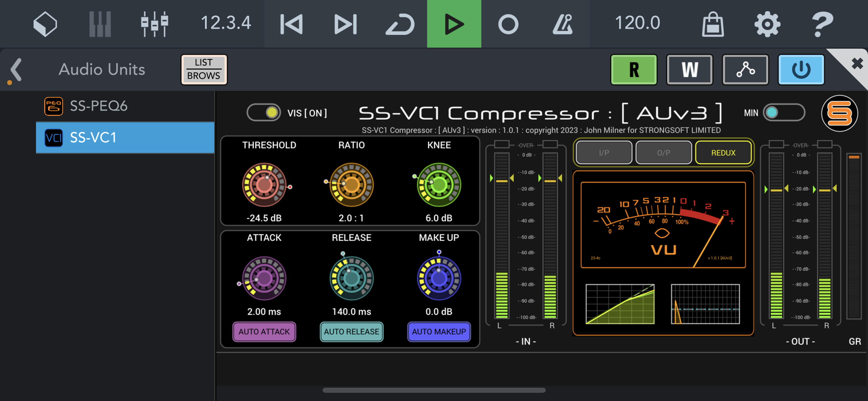Click the 2.00 ms attack value
This screenshot has width=868, height=401.
264,312
